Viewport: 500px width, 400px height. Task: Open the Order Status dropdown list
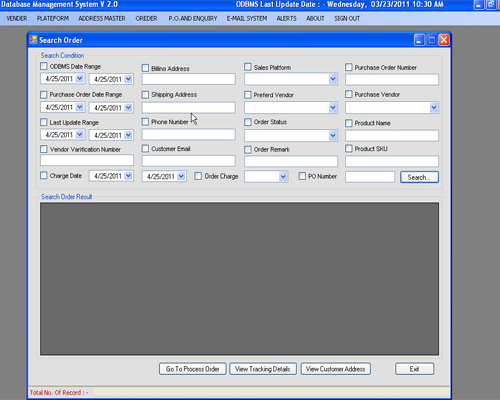click(x=333, y=135)
